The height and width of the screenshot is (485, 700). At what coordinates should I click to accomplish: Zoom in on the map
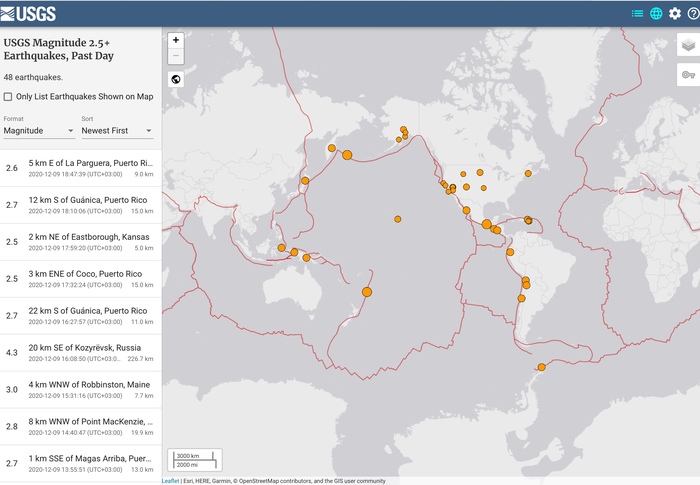176,40
